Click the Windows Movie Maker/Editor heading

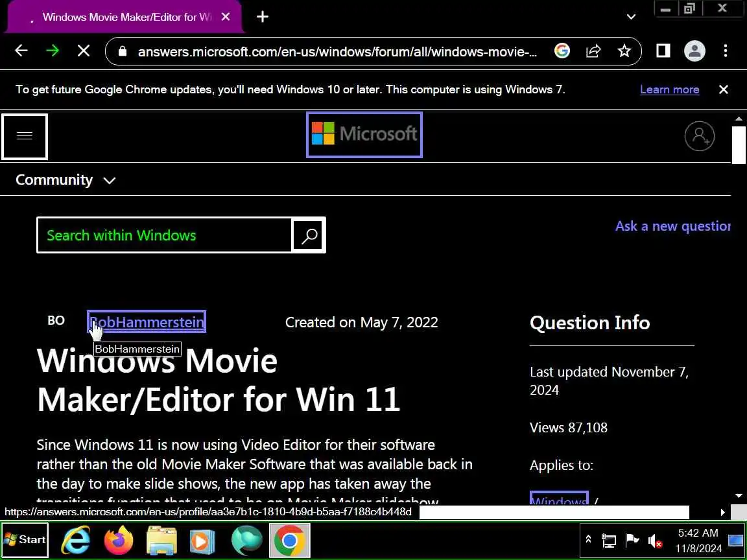218,380
